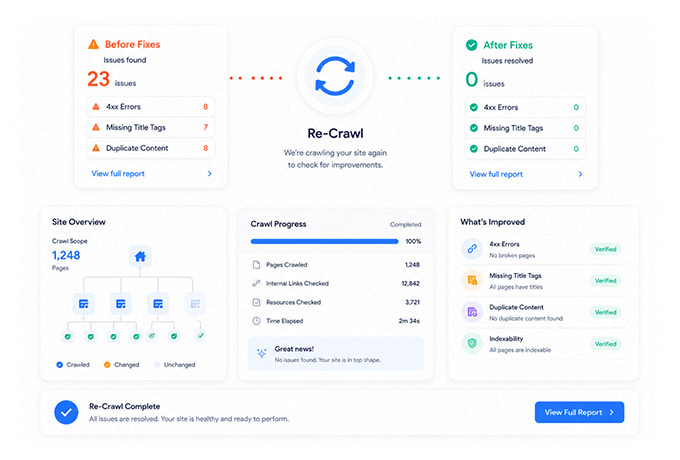Click the blue View Full Report button
The height and width of the screenshot is (460, 680).
(x=579, y=412)
